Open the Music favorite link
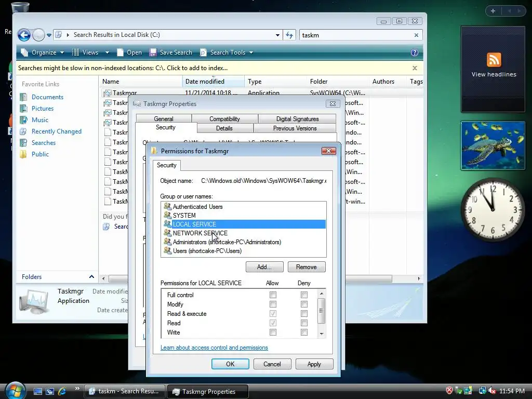The image size is (532, 399). [39, 120]
